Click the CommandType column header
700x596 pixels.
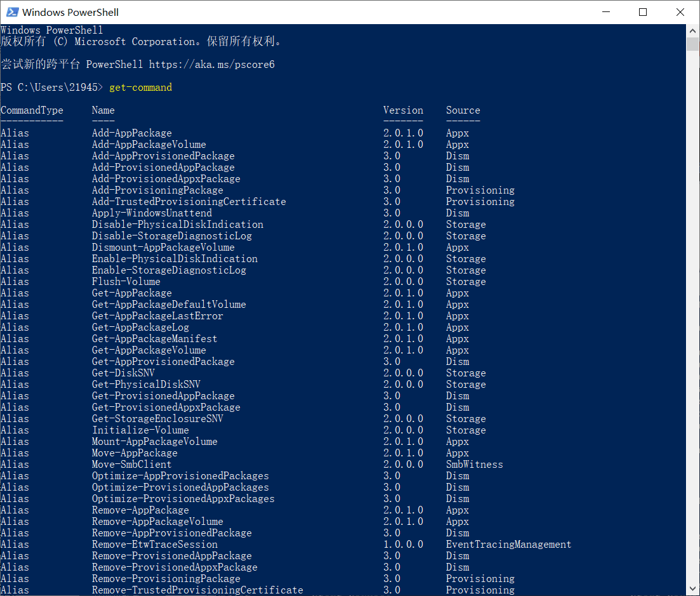click(x=32, y=110)
